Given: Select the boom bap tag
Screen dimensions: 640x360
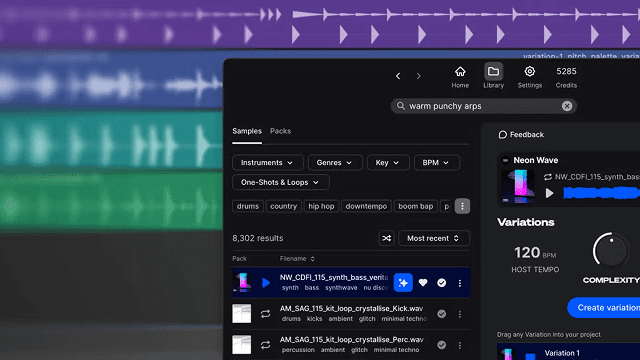Looking at the screenshot, I should click(416, 206).
